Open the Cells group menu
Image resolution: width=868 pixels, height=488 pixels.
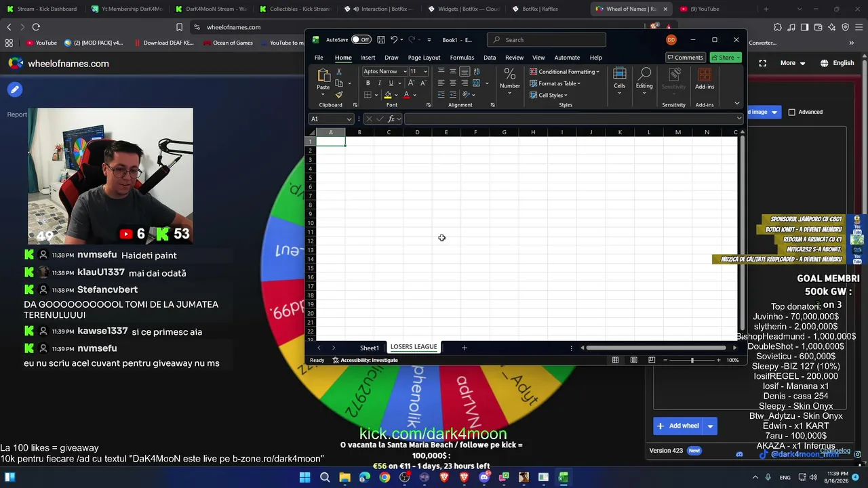pyautogui.click(x=619, y=80)
